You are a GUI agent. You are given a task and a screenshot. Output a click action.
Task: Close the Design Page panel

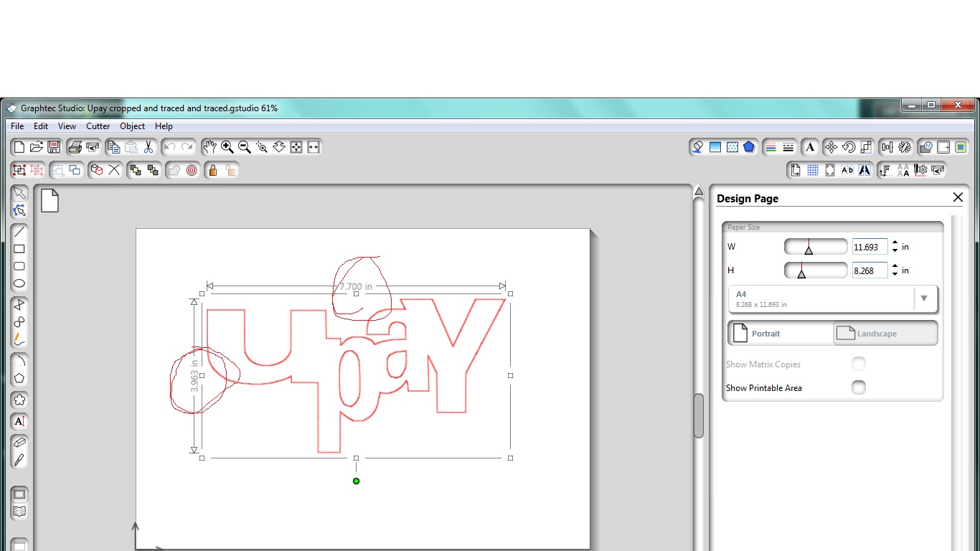tap(958, 197)
